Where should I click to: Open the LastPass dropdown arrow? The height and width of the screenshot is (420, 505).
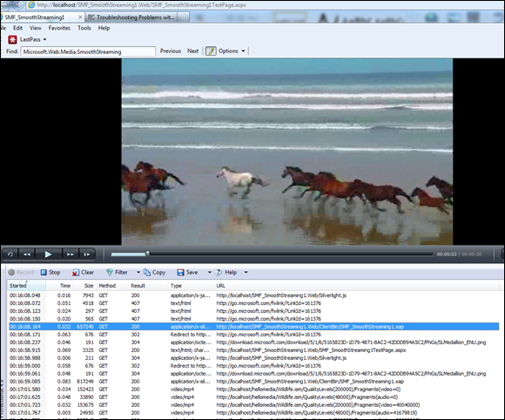tap(44, 39)
